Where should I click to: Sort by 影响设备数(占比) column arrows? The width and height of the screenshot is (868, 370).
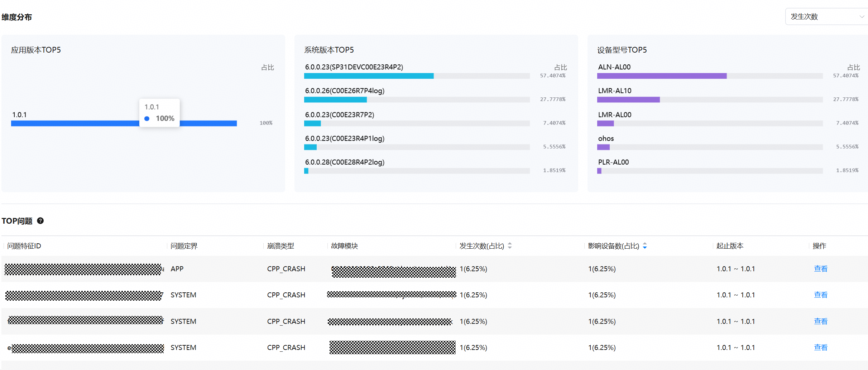point(645,246)
